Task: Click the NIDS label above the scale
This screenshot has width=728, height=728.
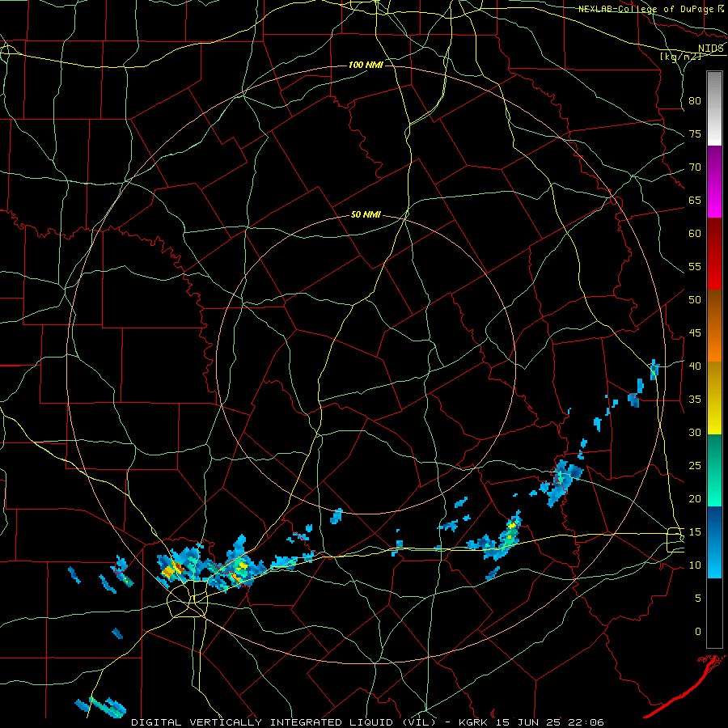Action: pyautogui.click(x=710, y=49)
